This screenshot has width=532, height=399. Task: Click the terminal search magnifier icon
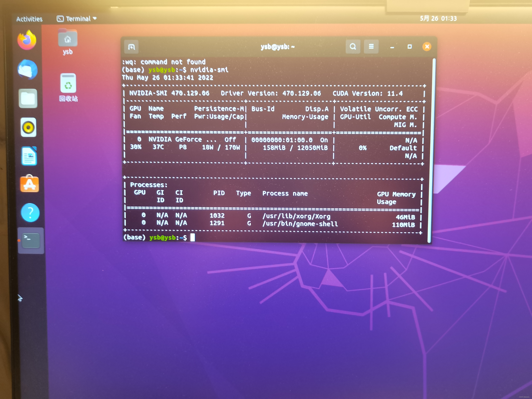pos(353,46)
